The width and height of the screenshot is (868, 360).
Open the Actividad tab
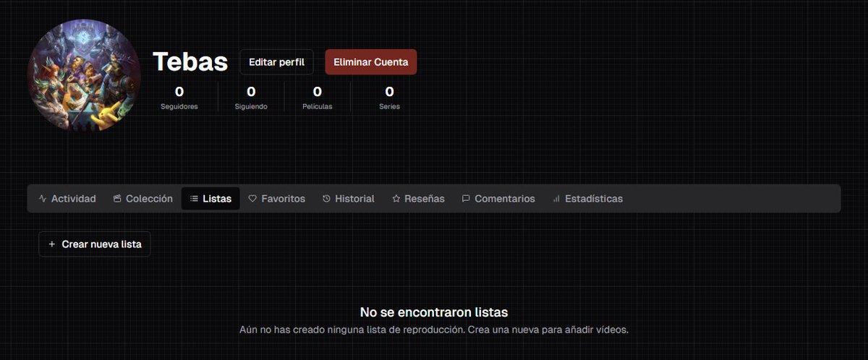click(x=67, y=199)
